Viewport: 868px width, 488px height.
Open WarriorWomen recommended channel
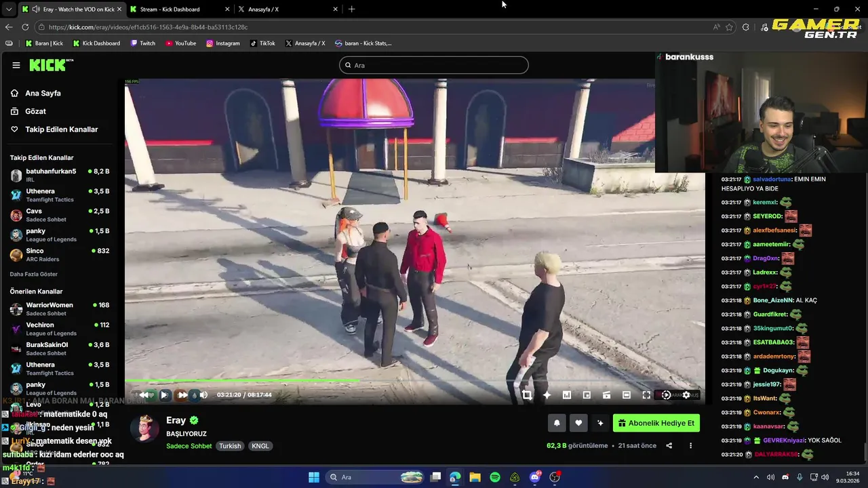[x=60, y=309]
